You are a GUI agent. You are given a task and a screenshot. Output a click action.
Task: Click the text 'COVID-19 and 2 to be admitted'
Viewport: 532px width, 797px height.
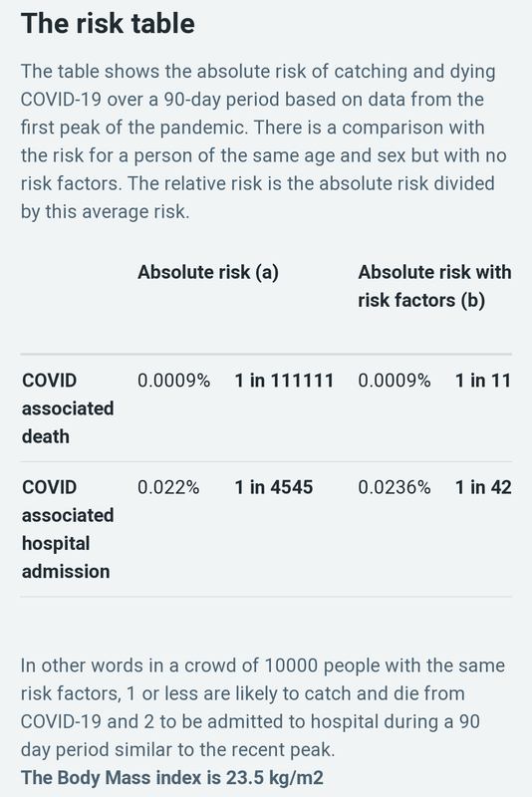click(155, 721)
